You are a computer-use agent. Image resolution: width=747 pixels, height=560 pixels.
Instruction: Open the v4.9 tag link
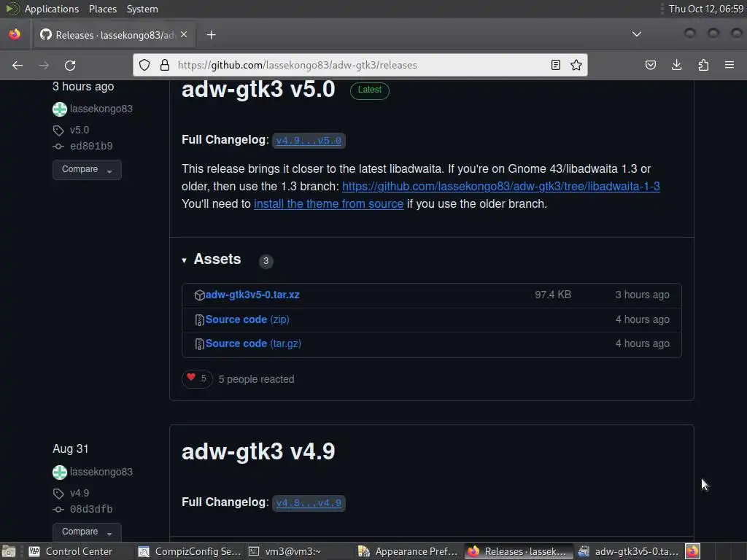79,493
